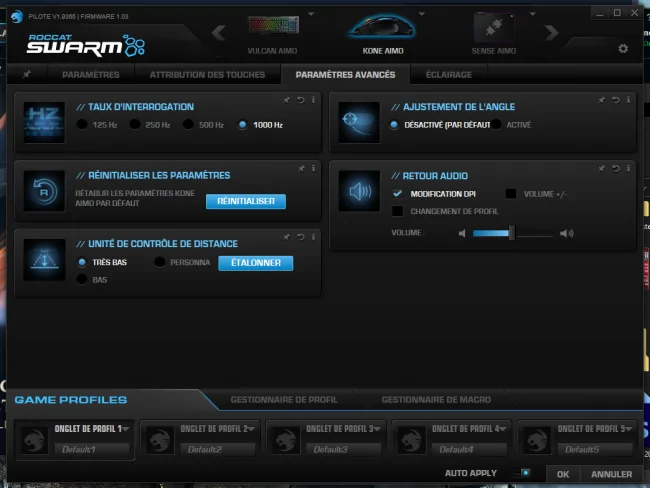This screenshot has height=488, width=650.
Task: Expand Onglet de profil 3 dropdown
Action: (377, 428)
